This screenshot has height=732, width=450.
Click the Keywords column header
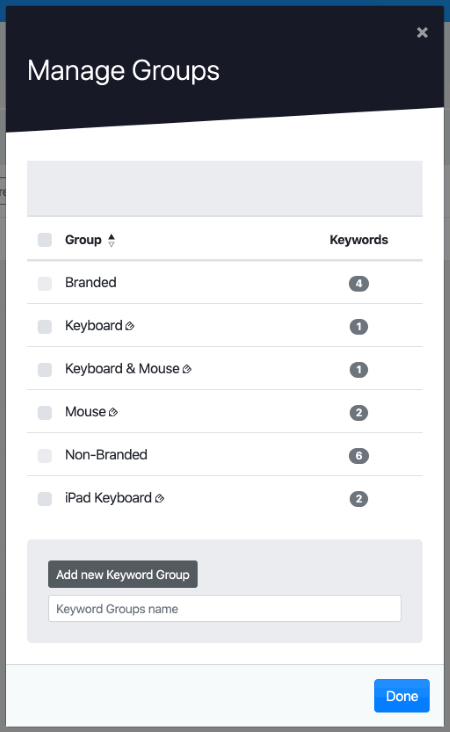pyautogui.click(x=359, y=239)
